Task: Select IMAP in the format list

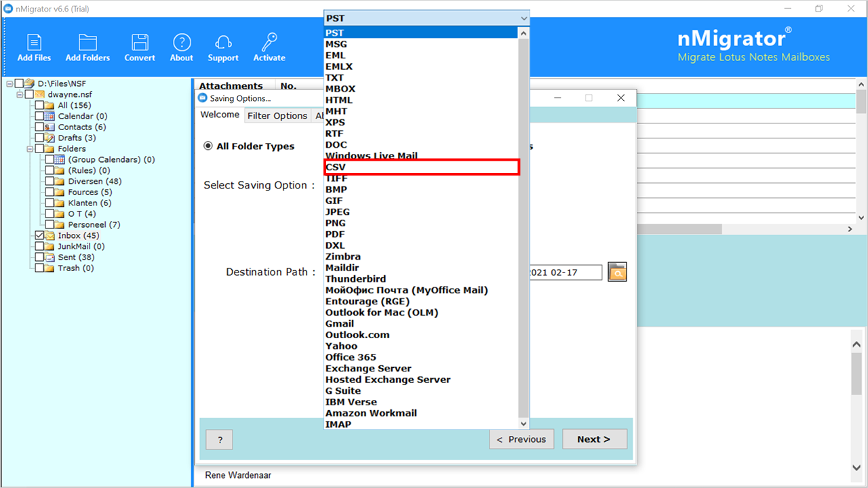Action: pyautogui.click(x=422, y=424)
